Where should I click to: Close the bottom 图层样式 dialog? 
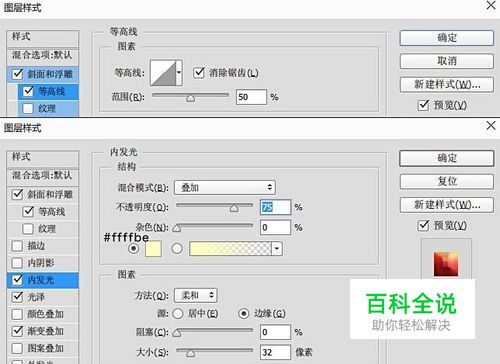tap(491, 126)
